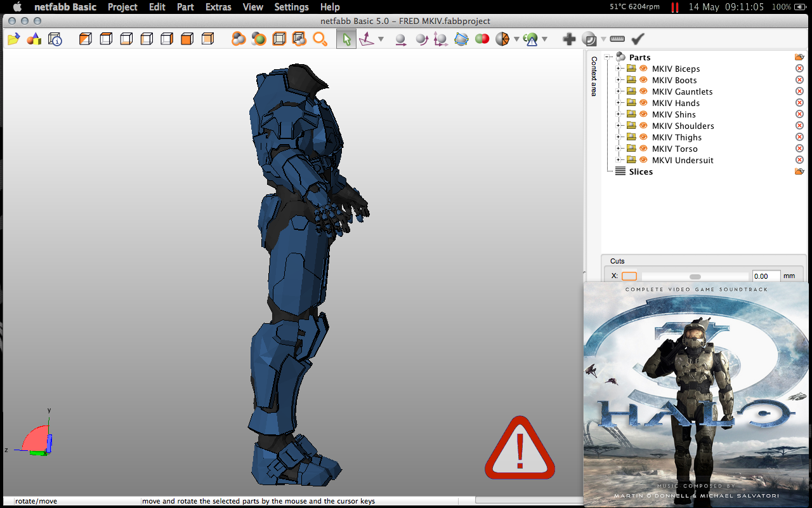
Task: Collapse the Parts tree root
Action: coord(608,58)
